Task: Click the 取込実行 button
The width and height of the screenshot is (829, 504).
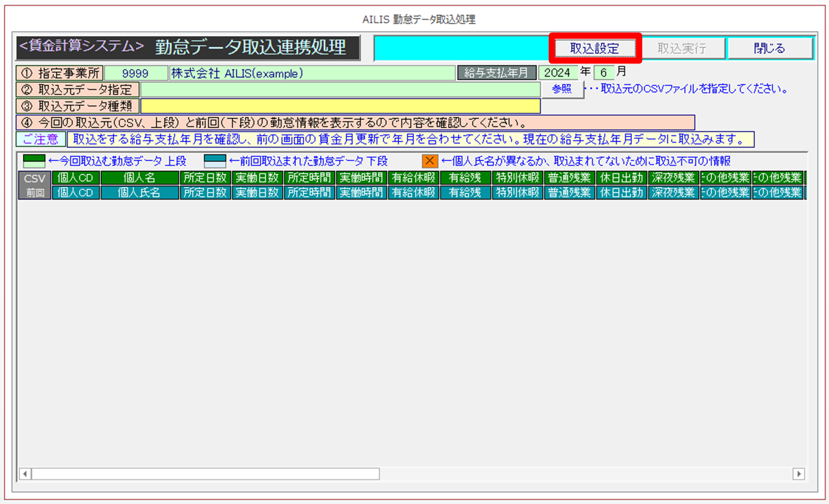Action: (x=682, y=49)
